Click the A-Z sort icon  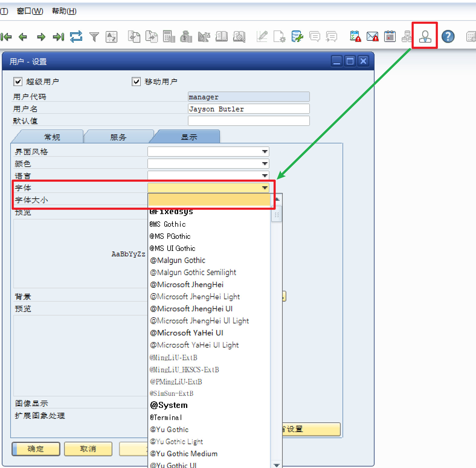(x=111, y=37)
